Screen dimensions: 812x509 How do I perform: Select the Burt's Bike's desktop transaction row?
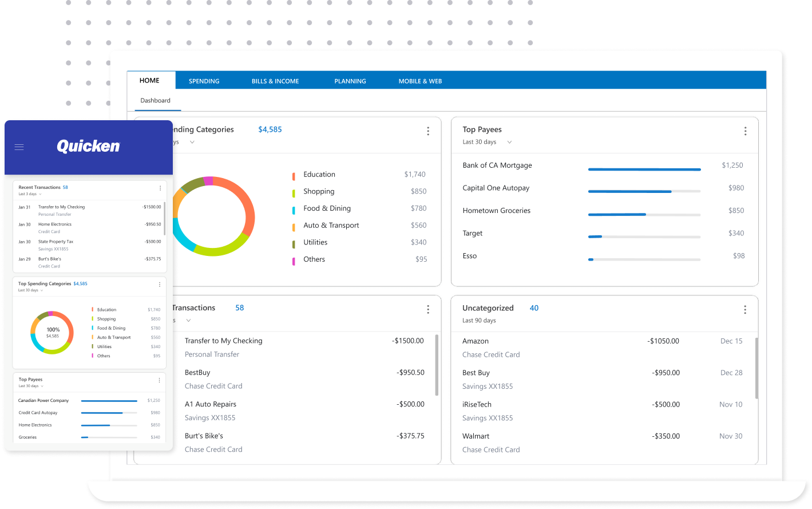click(304, 443)
